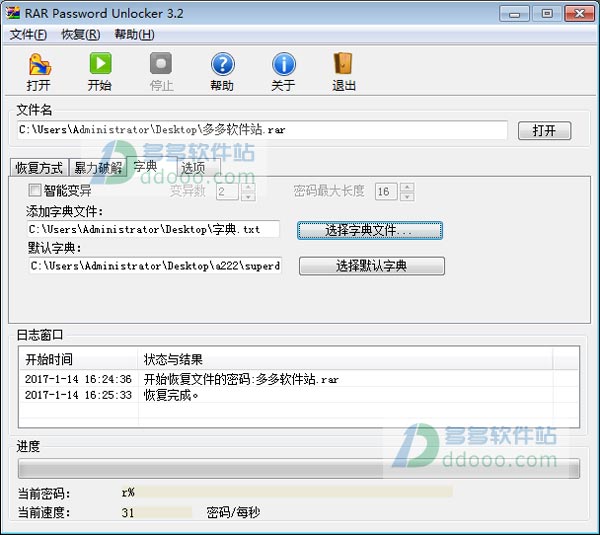Close the RAR Password Unlocker window
Viewport: 600px width, 535px height.
click(x=579, y=14)
